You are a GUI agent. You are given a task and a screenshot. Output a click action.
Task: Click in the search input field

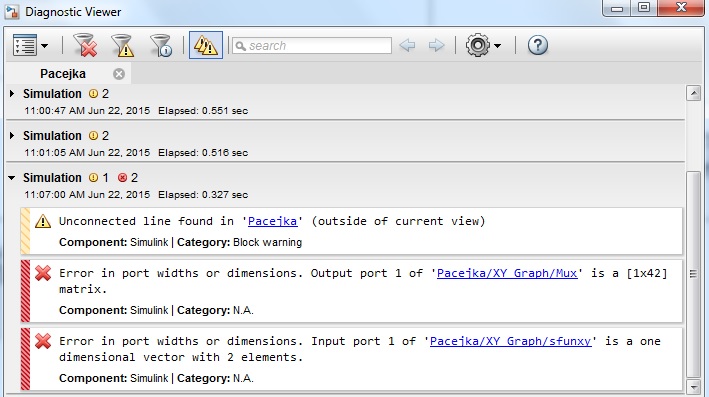312,46
